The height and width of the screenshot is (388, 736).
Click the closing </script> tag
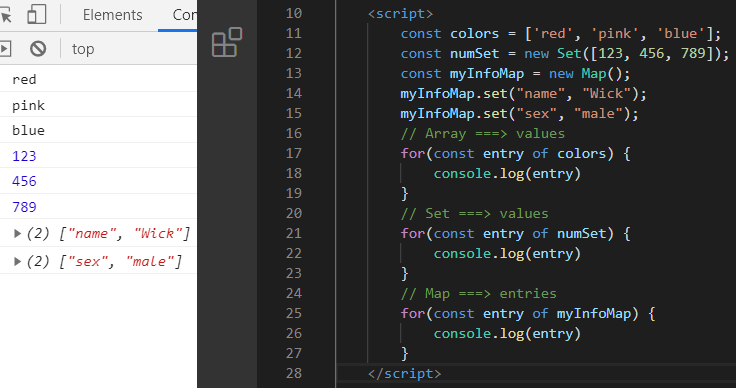pyautogui.click(x=405, y=373)
